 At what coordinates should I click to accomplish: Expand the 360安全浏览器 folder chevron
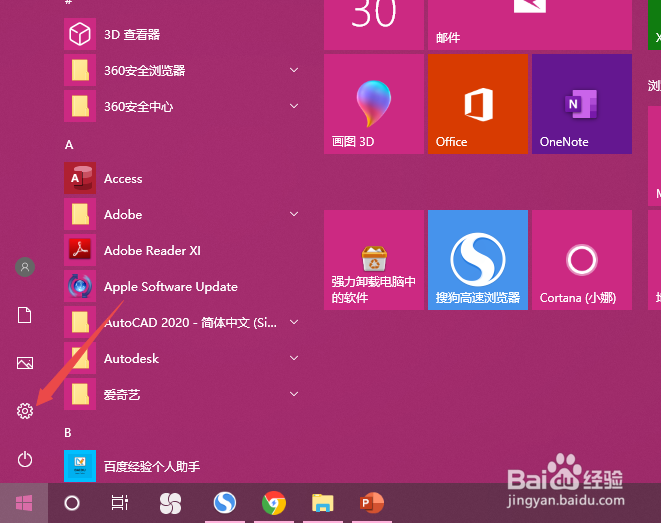294,70
